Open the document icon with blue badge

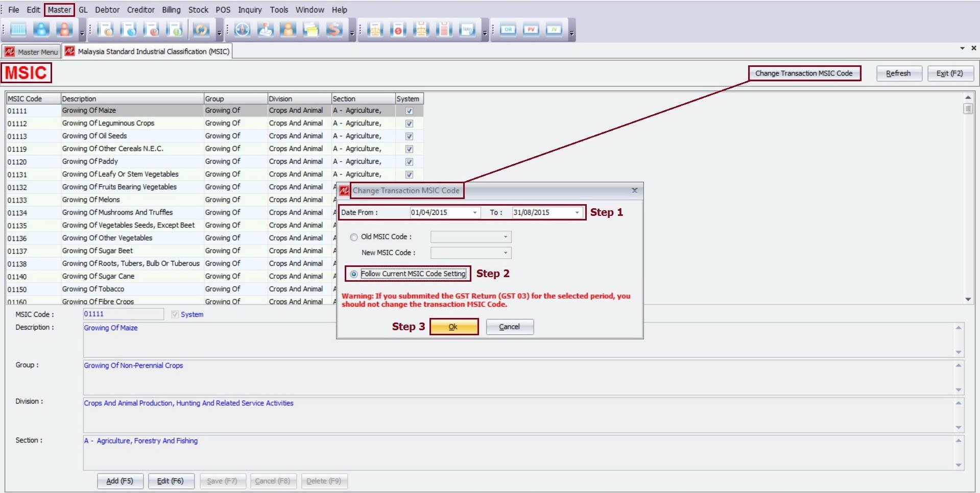point(129,30)
